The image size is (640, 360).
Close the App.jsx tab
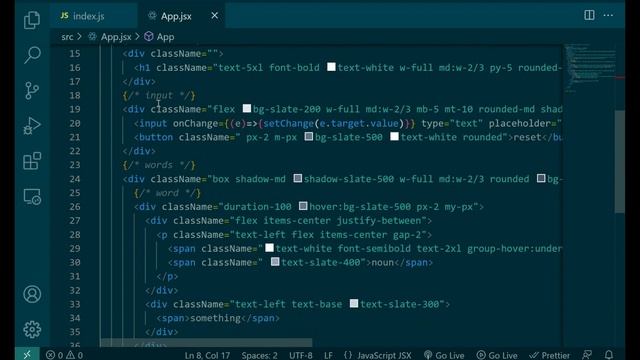pyautogui.click(x=214, y=16)
